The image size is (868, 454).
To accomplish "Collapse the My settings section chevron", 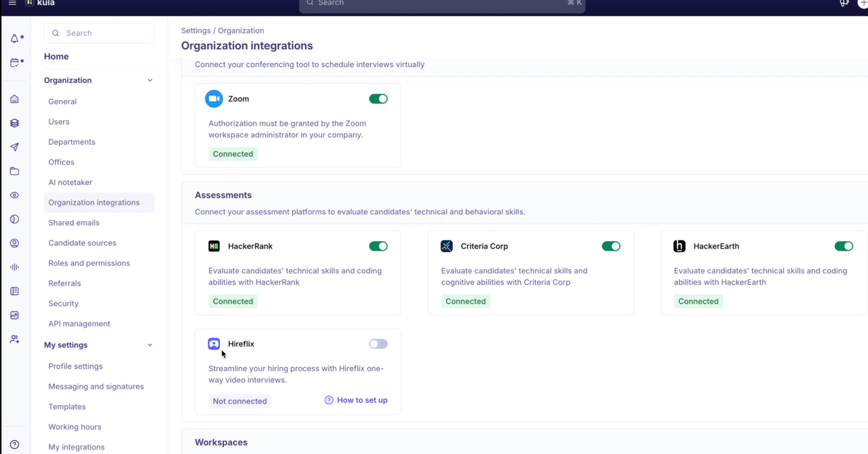I will click(150, 345).
